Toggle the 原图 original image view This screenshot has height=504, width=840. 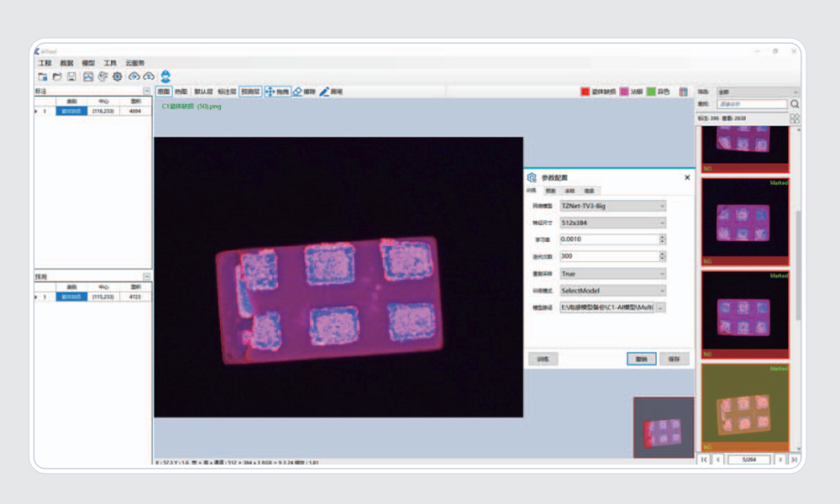(x=164, y=92)
